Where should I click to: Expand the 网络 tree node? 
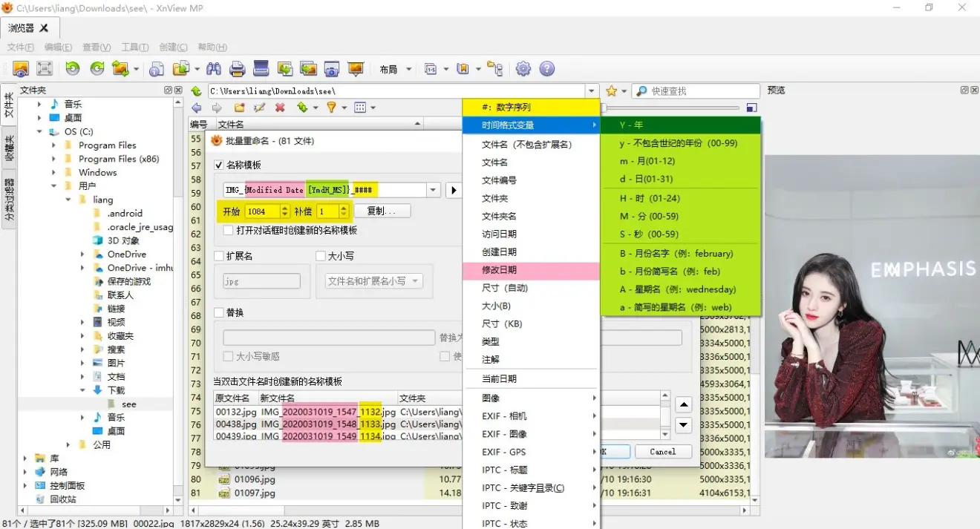[25, 472]
